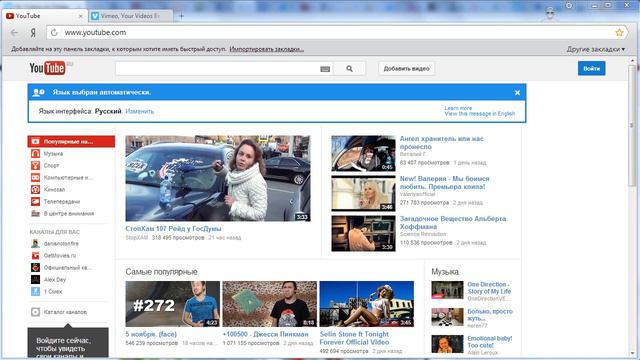Close the YouTube browser tab

tap(80, 16)
